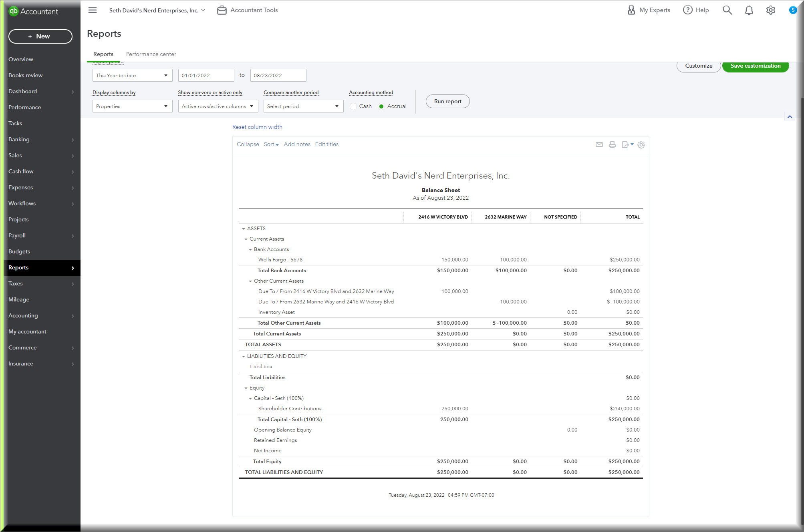Click the user profile avatar S
The width and height of the screenshot is (804, 532).
tap(793, 10)
